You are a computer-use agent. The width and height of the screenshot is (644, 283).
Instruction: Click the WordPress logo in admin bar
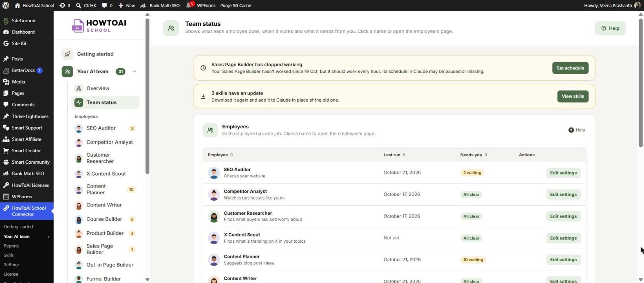[6, 5]
